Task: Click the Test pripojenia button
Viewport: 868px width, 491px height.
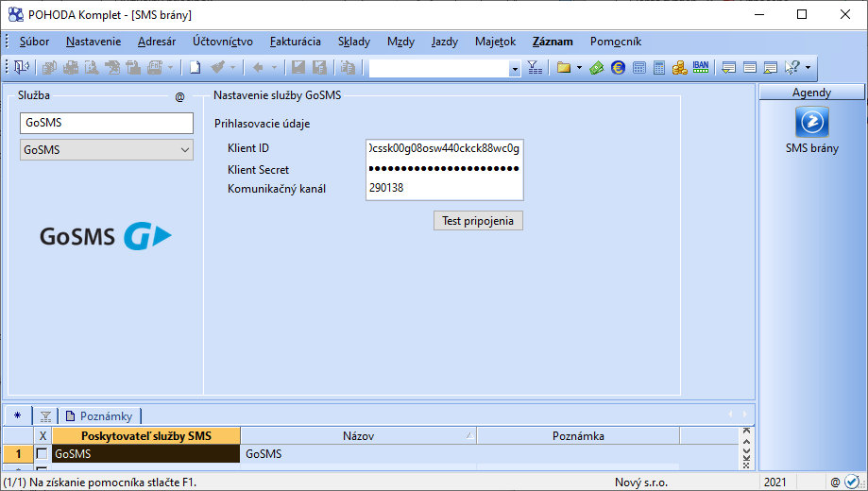Action: [478, 221]
